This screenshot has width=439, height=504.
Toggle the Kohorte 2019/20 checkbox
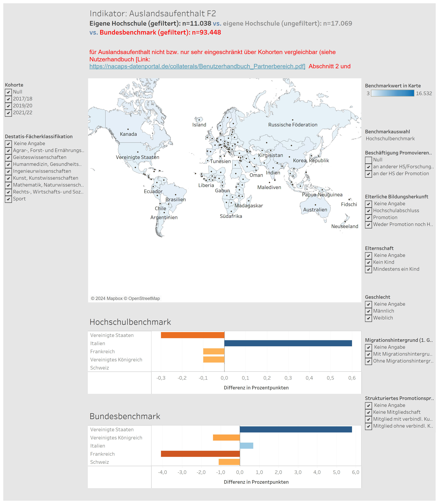(x=8, y=106)
